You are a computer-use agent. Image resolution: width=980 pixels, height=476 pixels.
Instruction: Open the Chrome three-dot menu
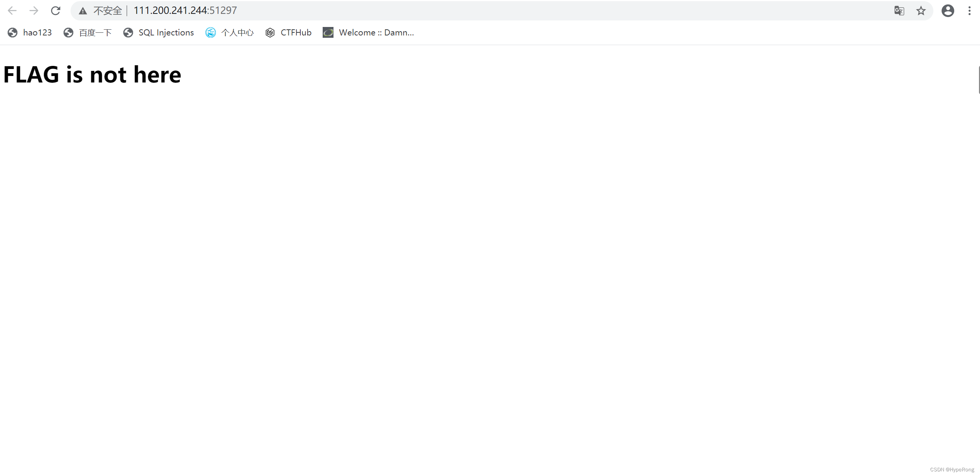coord(969,10)
